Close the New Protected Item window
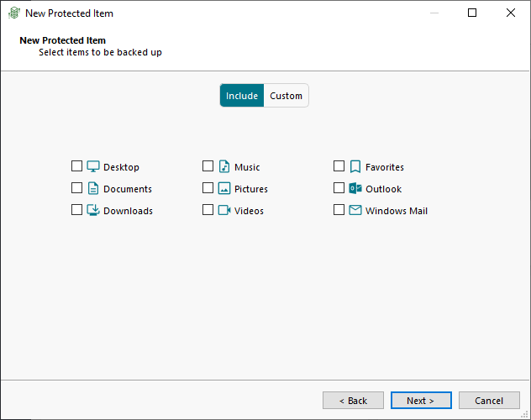The width and height of the screenshot is (531, 420). [511, 13]
